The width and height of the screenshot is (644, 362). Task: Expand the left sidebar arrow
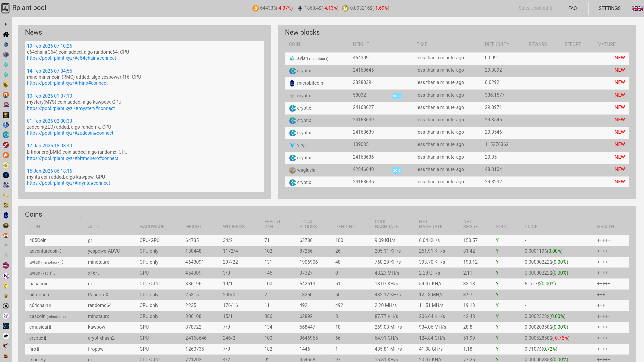[6, 24]
